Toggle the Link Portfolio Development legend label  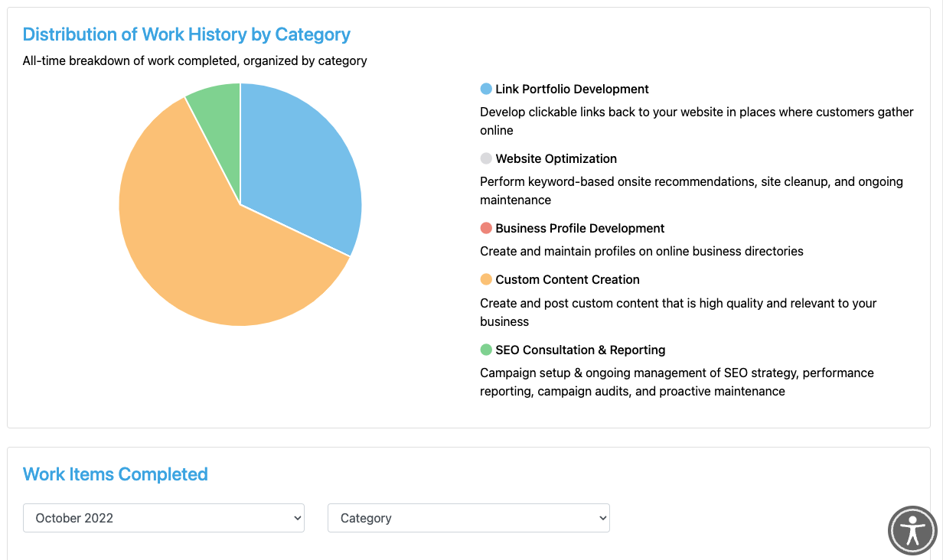[572, 89]
